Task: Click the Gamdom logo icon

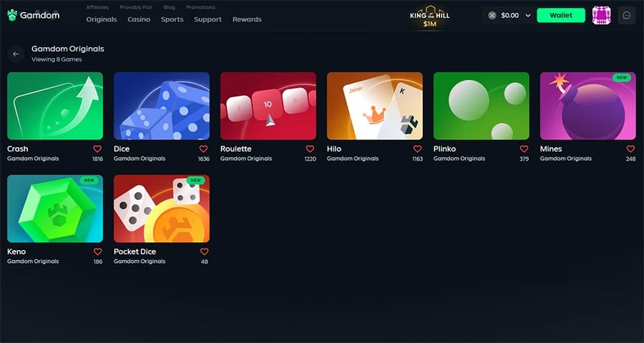Action: pos(12,15)
